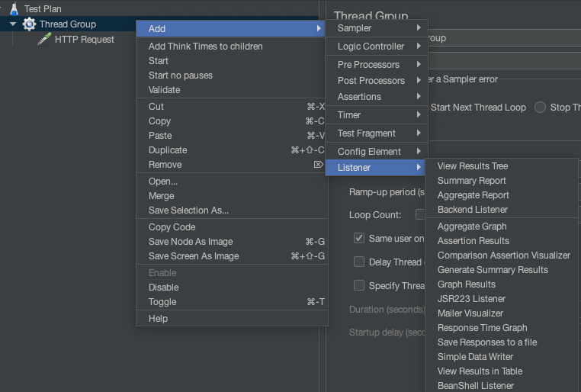
Task: Enable Delay Thread creation checkbox
Action: pyautogui.click(x=358, y=262)
